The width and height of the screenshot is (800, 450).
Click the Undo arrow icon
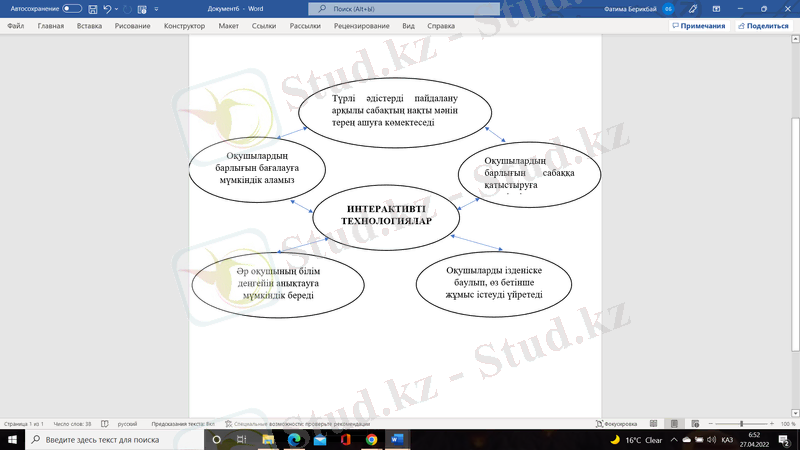pyautogui.click(x=107, y=8)
